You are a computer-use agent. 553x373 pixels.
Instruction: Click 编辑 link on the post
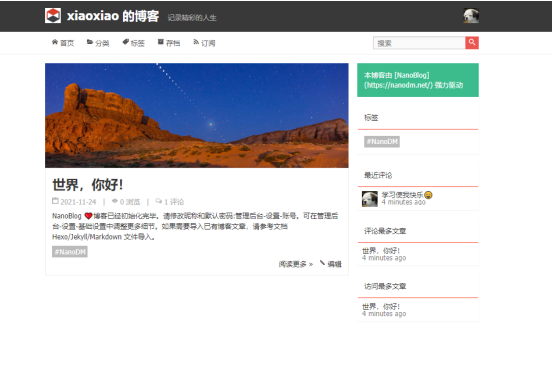[x=334, y=264]
